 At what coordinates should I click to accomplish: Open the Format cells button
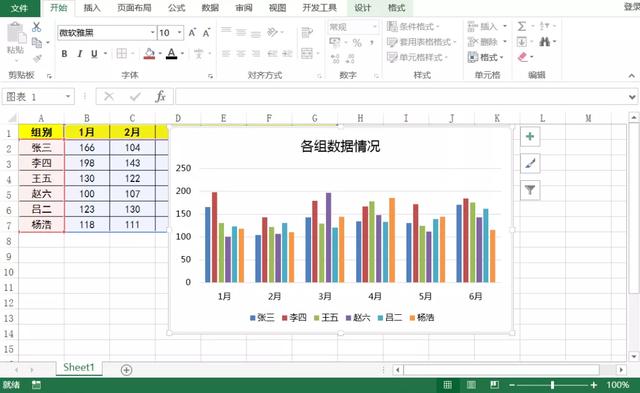click(486, 57)
